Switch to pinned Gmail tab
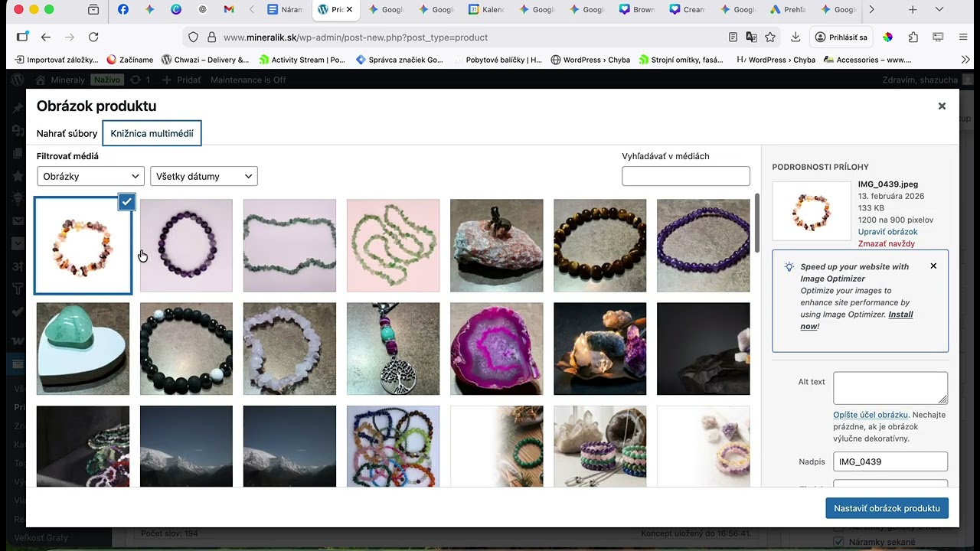The height and width of the screenshot is (551, 980). pos(228,10)
